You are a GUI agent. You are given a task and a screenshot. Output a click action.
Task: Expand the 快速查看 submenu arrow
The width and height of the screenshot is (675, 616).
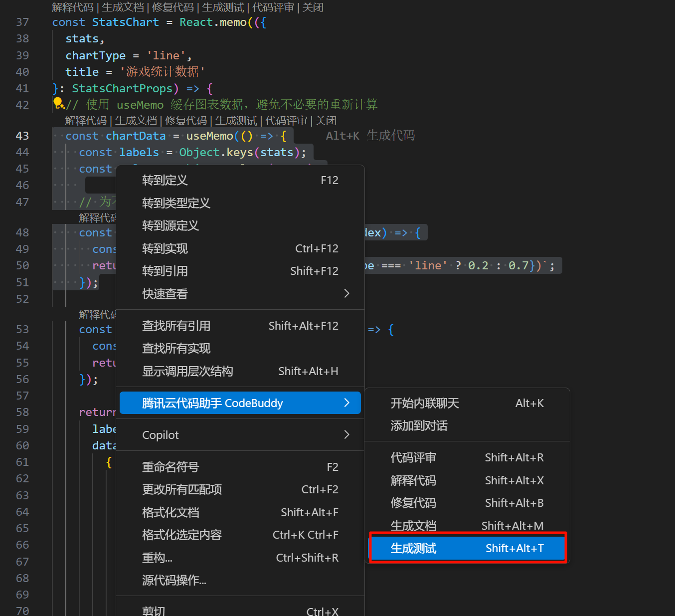(346, 294)
